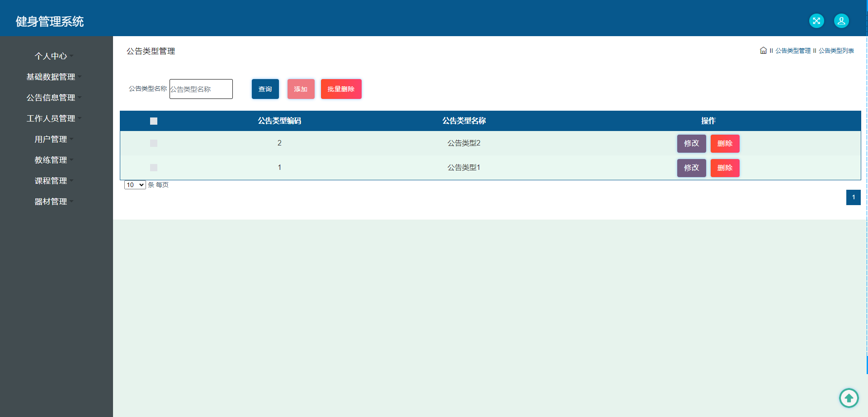Click the 公告类型名称 column header
This screenshot has width=868, height=417.
pyautogui.click(x=464, y=121)
